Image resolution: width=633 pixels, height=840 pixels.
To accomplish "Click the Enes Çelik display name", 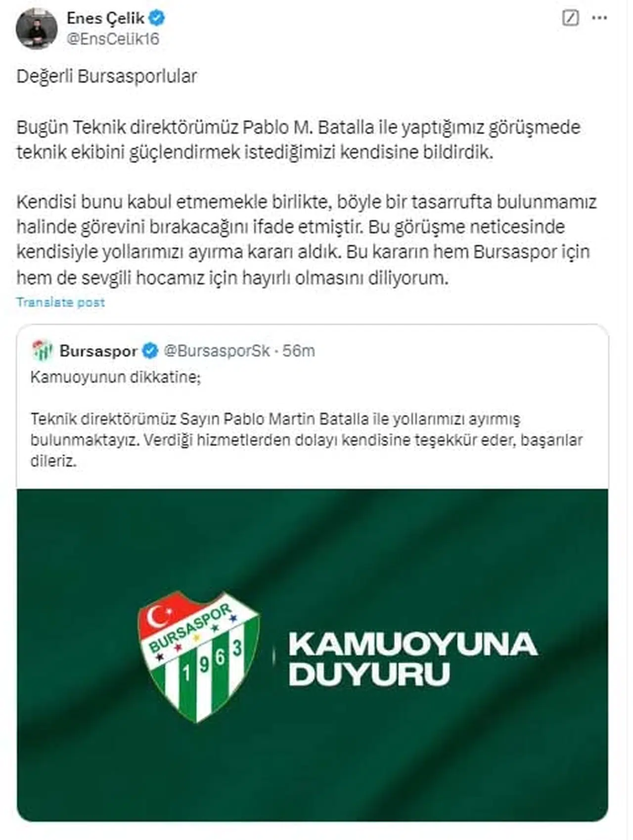I will pyautogui.click(x=105, y=18).
